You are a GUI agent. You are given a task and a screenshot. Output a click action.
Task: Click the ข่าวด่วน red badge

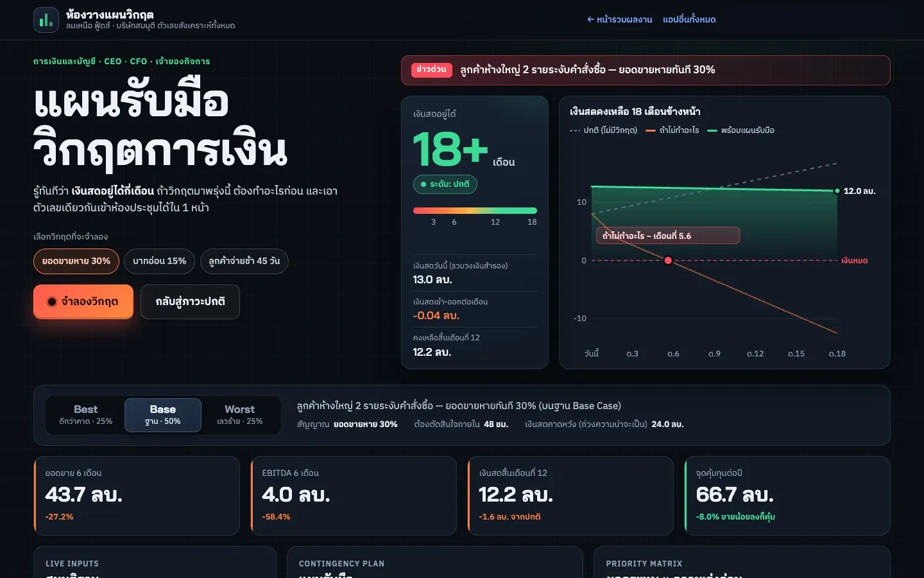(431, 70)
